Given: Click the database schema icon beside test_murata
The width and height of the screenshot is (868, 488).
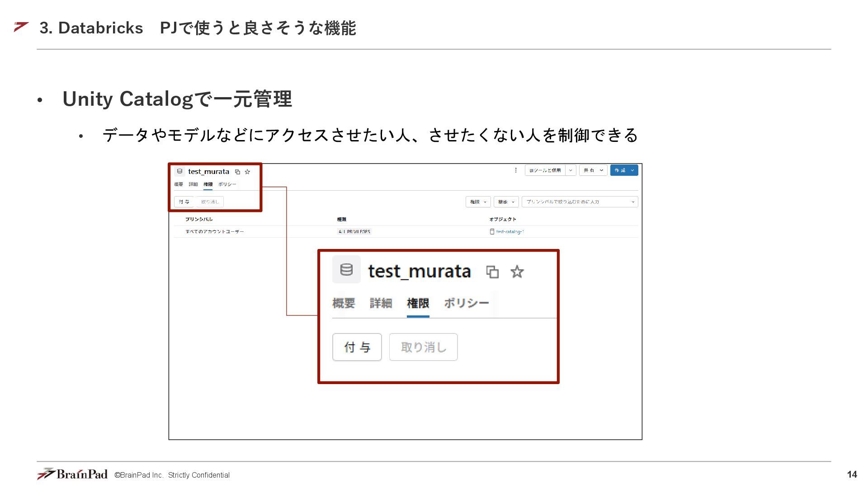Looking at the screenshot, I should (x=179, y=171).
